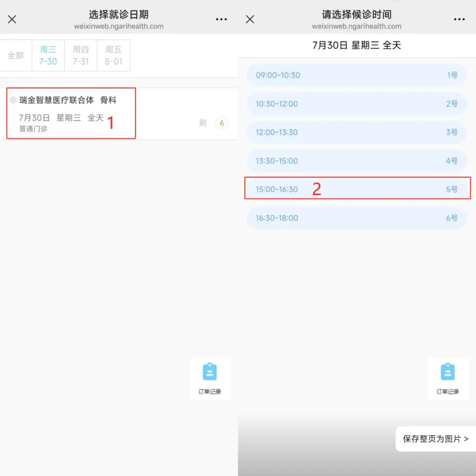Close the 选择就诊日期 page with X
Screen dimensions: 476x476
[12, 19]
